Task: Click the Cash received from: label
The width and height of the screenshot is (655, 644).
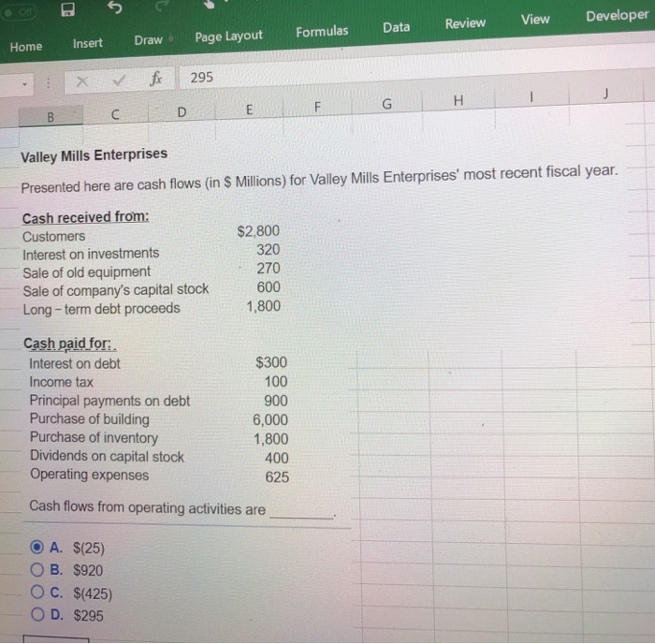Action: (x=86, y=218)
